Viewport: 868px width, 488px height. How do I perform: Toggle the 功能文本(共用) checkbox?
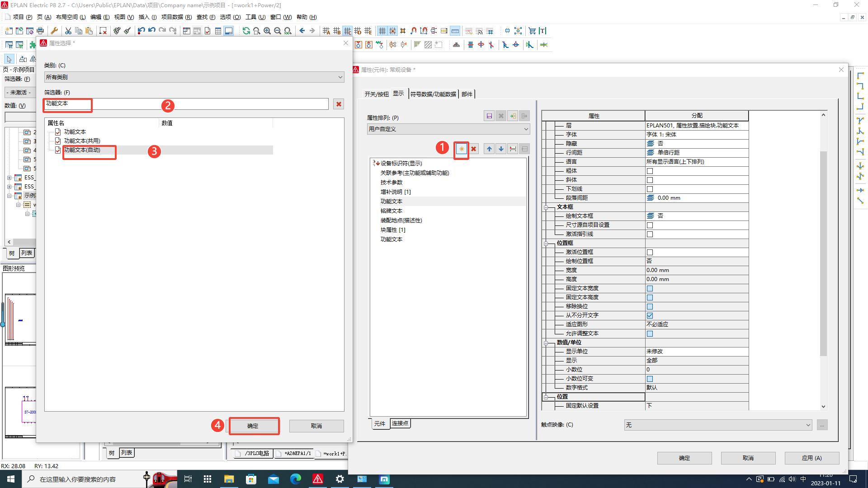(58, 141)
